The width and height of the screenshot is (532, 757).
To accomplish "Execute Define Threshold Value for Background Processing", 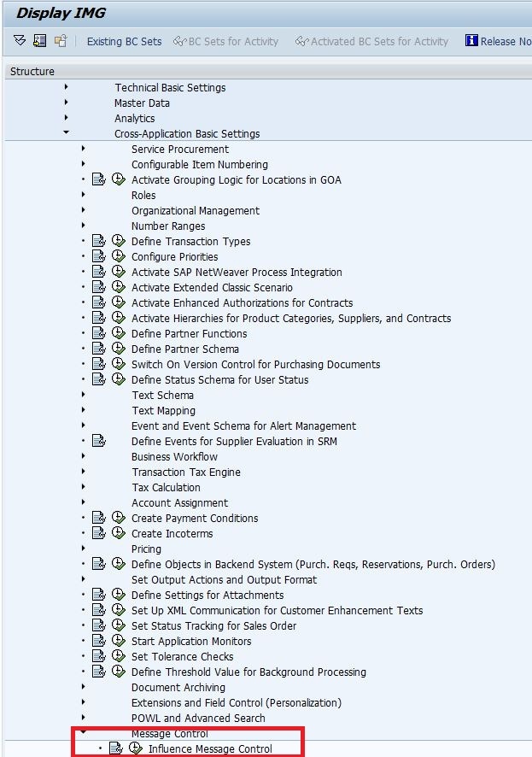I will click(x=119, y=671).
